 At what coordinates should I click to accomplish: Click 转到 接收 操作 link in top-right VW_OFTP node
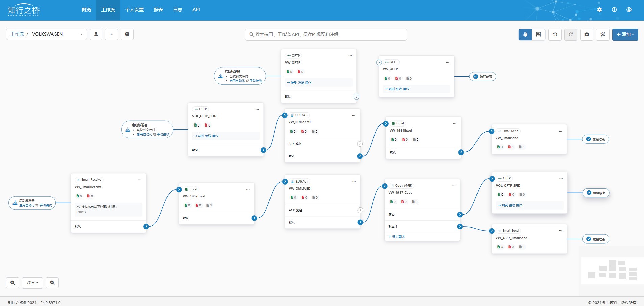[397, 89]
